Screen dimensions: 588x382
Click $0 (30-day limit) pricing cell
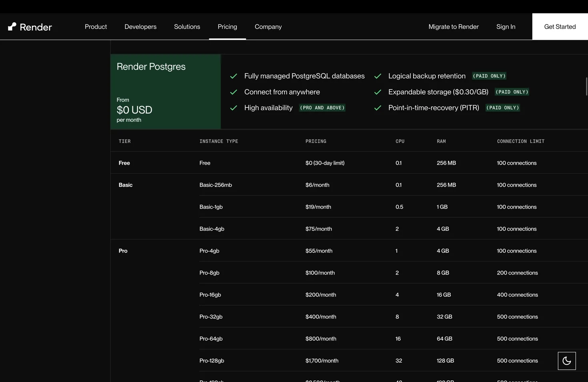325,163
